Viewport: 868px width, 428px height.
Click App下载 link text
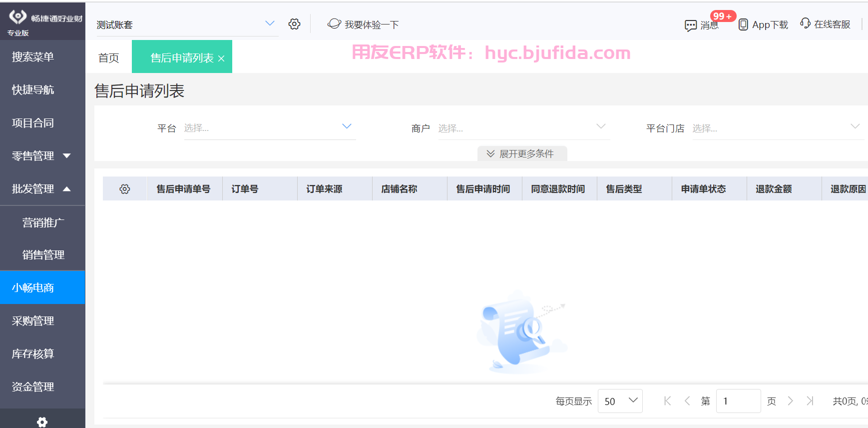pos(770,24)
